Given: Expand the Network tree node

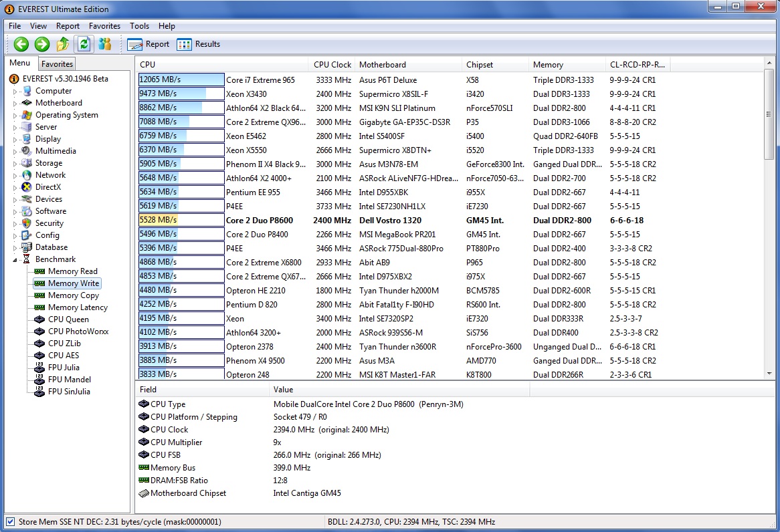Looking at the screenshot, I should pyautogui.click(x=15, y=176).
